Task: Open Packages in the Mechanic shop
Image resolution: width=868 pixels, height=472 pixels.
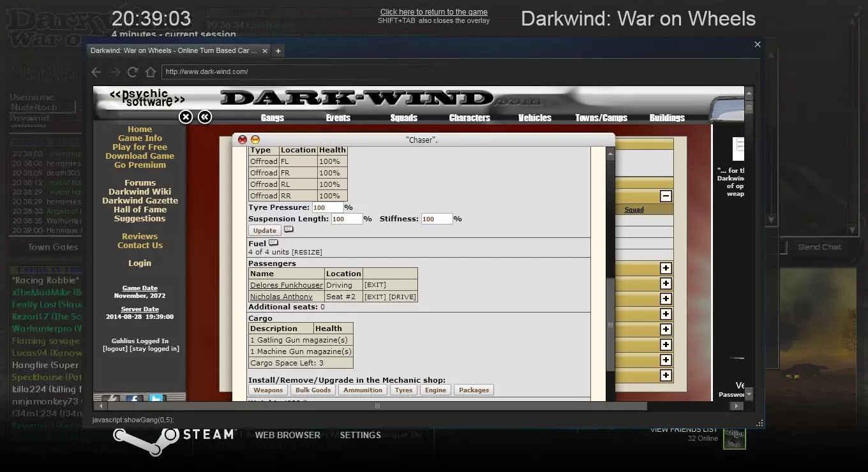Action: click(x=474, y=390)
